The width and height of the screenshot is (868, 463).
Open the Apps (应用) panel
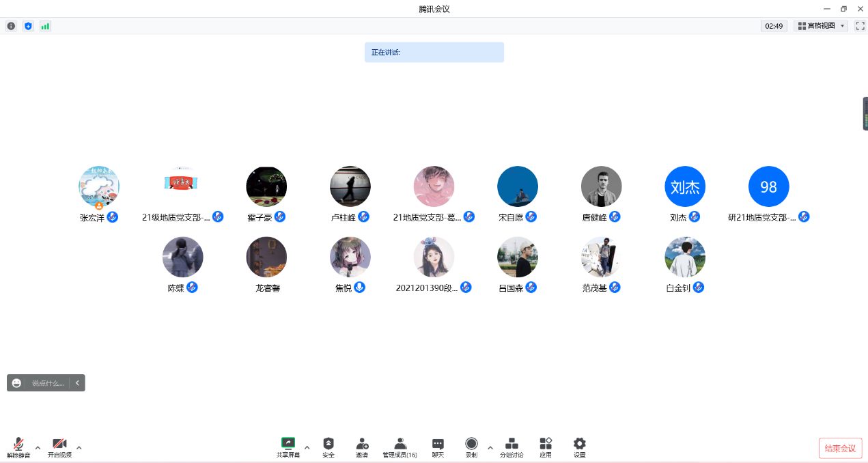click(x=546, y=447)
